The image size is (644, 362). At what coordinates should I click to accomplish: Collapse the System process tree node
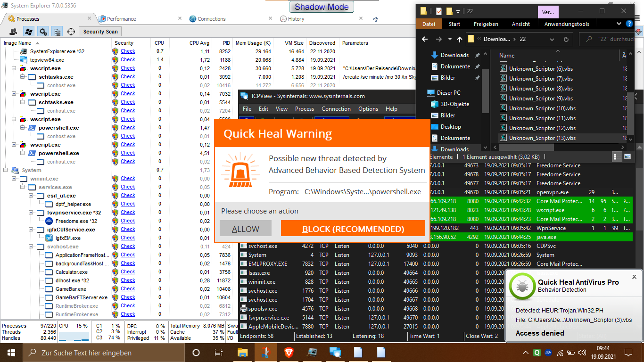pyautogui.click(x=6, y=170)
